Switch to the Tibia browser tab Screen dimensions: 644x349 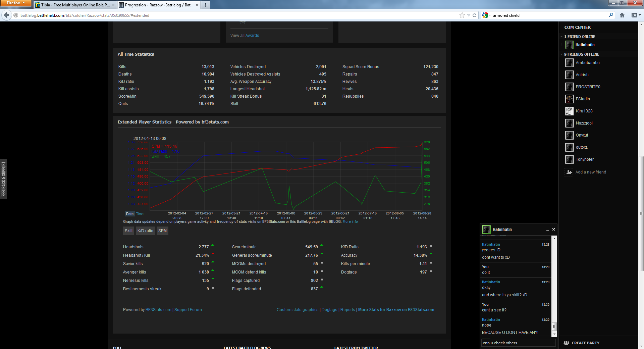click(75, 5)
